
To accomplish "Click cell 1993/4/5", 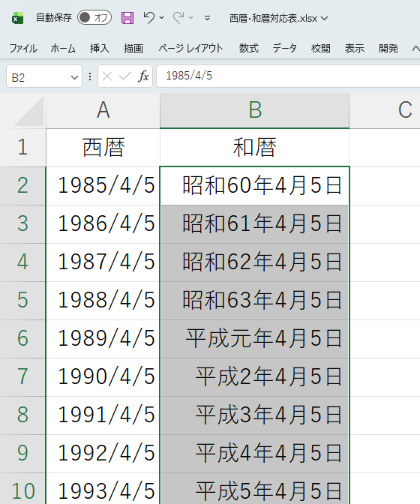I will coord(103,488).
